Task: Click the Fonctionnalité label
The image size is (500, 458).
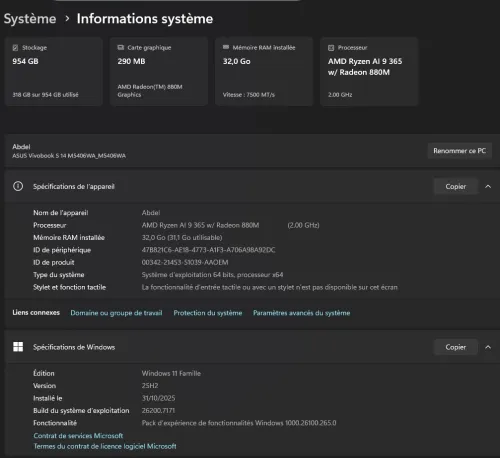Action: [x=55, y=423]
